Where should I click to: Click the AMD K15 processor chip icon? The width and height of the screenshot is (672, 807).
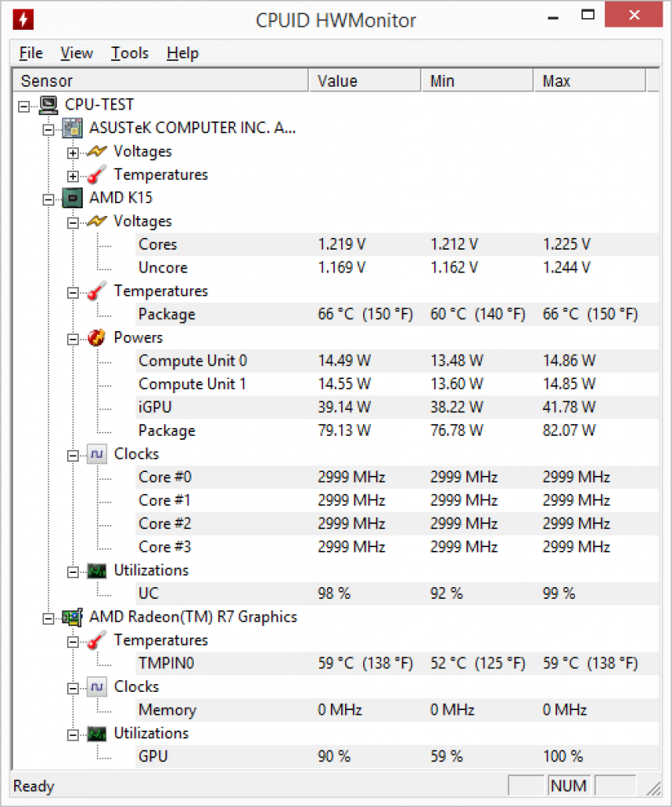click(72, 198)
